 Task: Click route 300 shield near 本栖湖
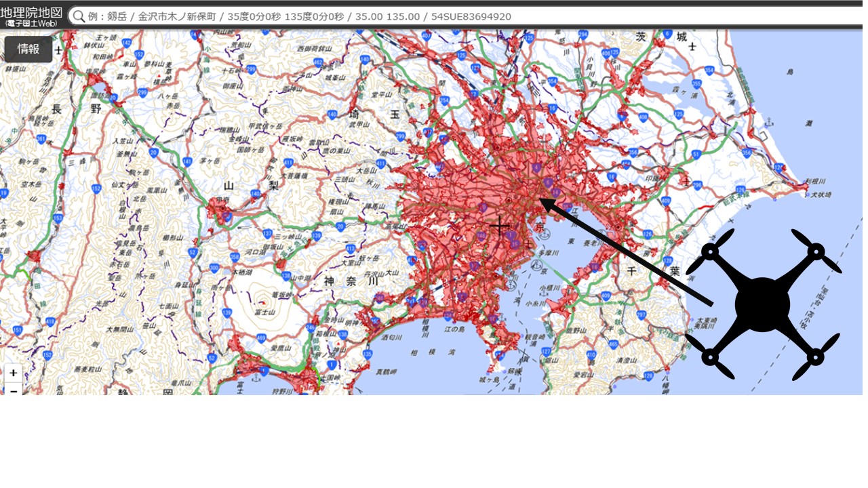point(214,267)
